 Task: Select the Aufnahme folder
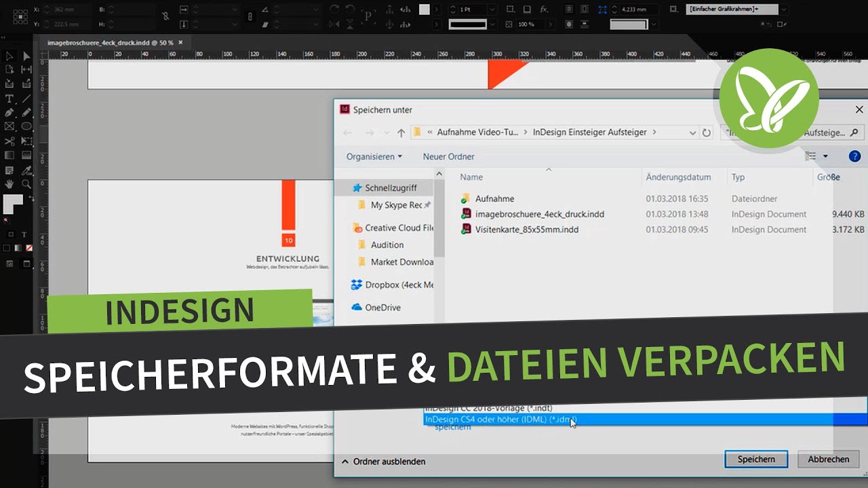pos(494,199)
